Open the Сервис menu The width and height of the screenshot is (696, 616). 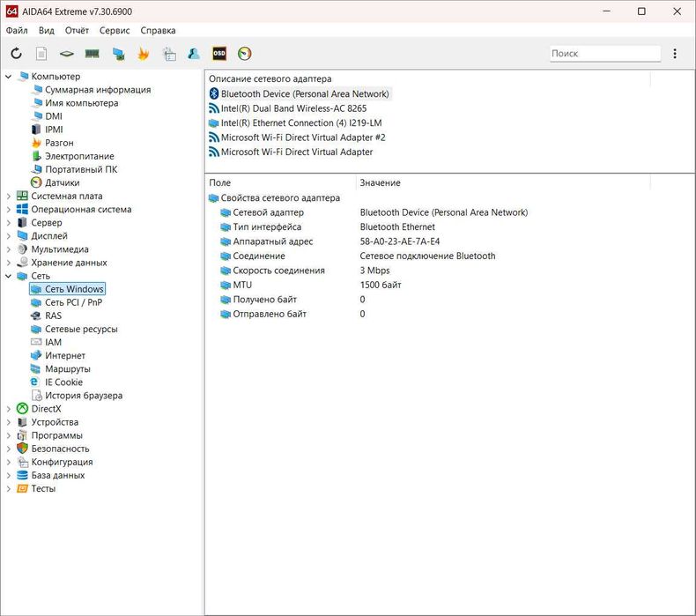[115, 31]
